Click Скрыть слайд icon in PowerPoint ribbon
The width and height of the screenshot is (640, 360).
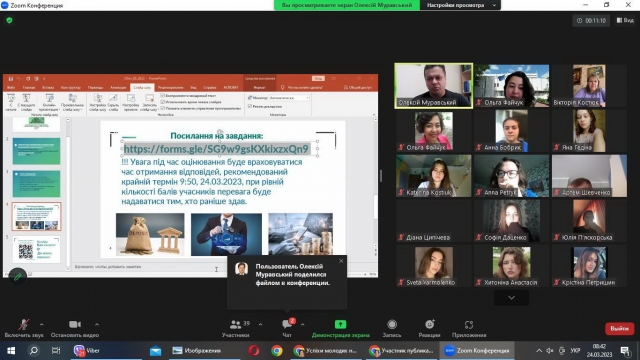coord(113,102)
